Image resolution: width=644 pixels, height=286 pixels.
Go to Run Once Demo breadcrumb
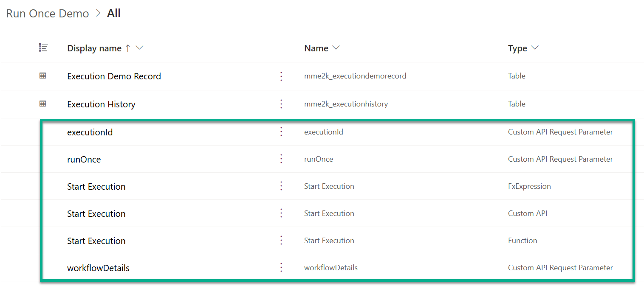point(48,14)
